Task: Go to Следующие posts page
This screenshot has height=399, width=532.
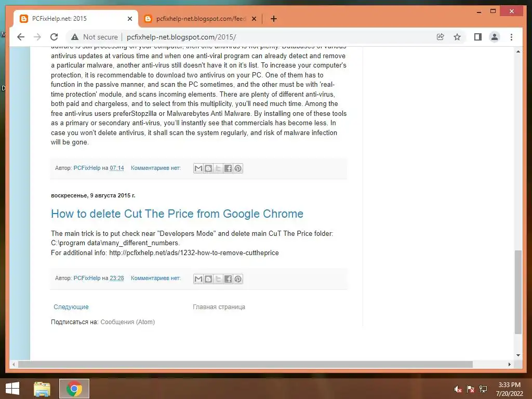Action: (71, 307)
